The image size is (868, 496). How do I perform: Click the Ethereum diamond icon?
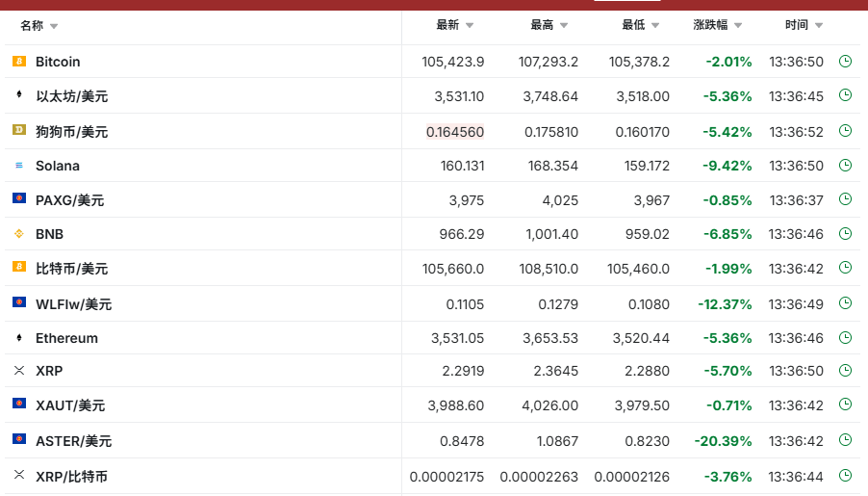click(x=18, y=338)
